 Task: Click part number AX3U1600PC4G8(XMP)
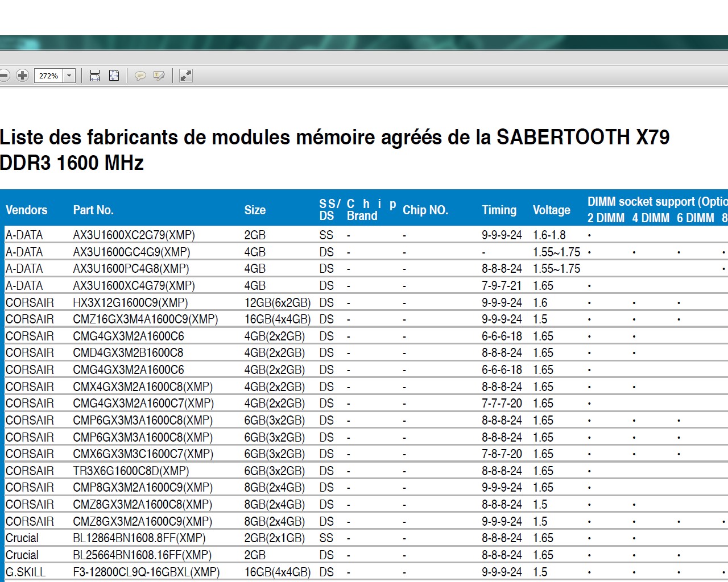click(131, 268)
